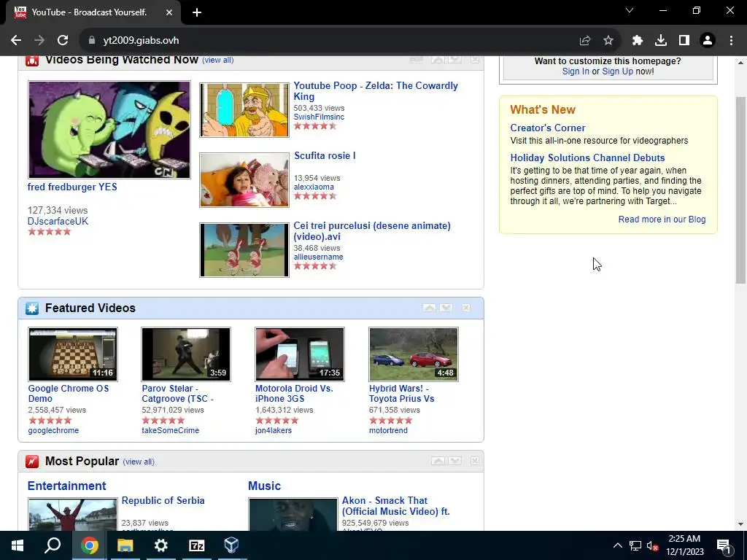Image resolution: width=747 pixels, height=560 pixels.
Task: Open the Sign Up link
Action: click(617, 71)
